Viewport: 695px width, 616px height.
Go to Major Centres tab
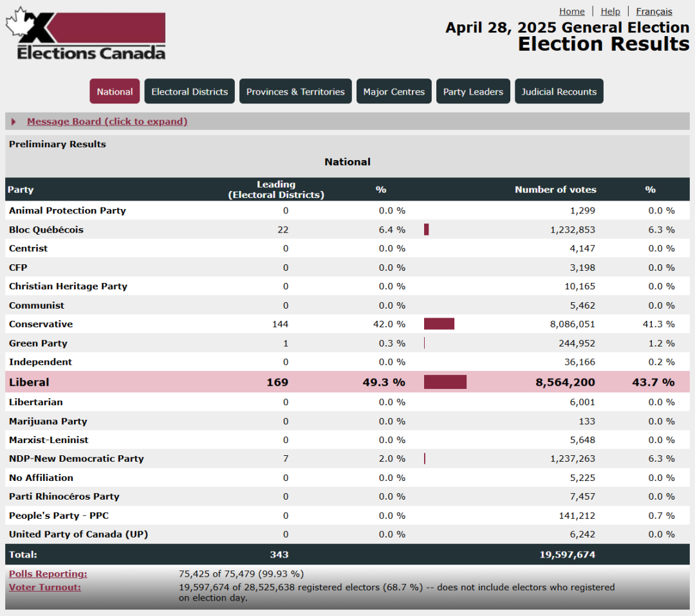pyautogui.click(x=394, y=91)
